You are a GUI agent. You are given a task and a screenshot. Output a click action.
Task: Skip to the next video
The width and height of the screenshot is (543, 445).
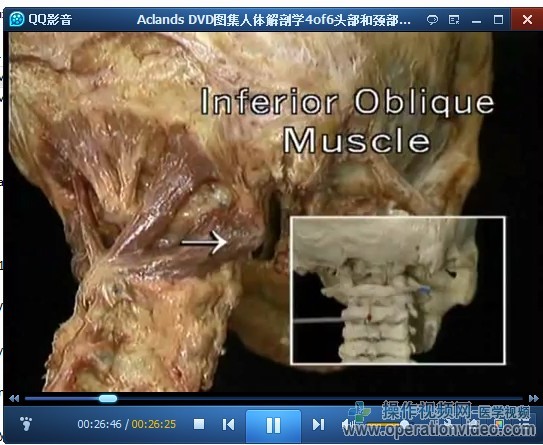click(x=318, y=424)
